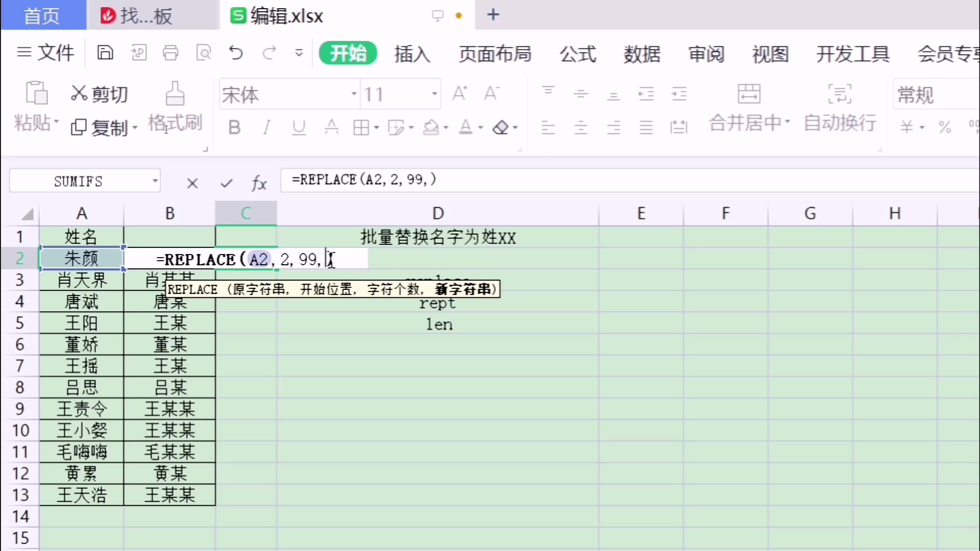Switch to the 公式 ribbon tab
Viewport: 980px width, 551px height.
tap(577, 54)
